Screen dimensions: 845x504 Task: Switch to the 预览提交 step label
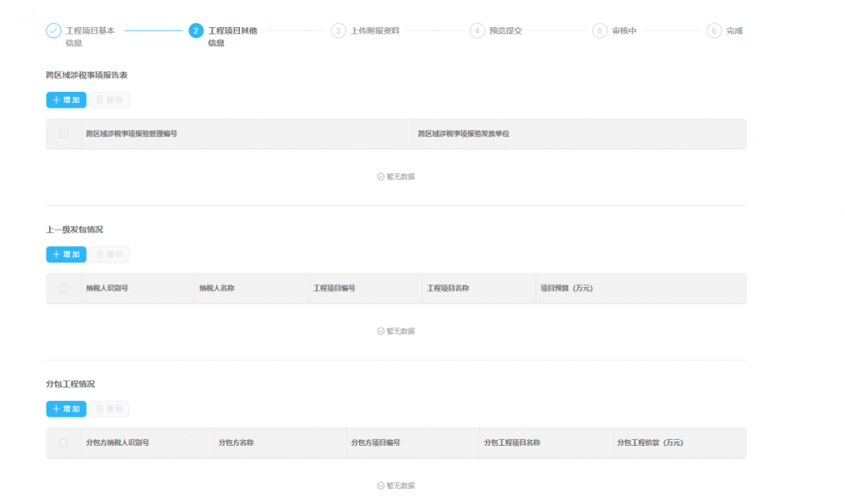point(505,30)
